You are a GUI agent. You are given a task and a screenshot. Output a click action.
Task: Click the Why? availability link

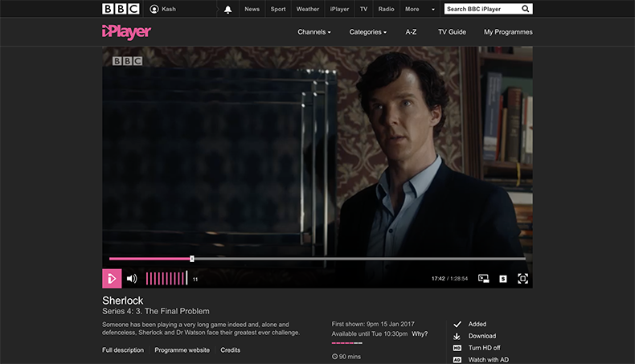[420, 333]
